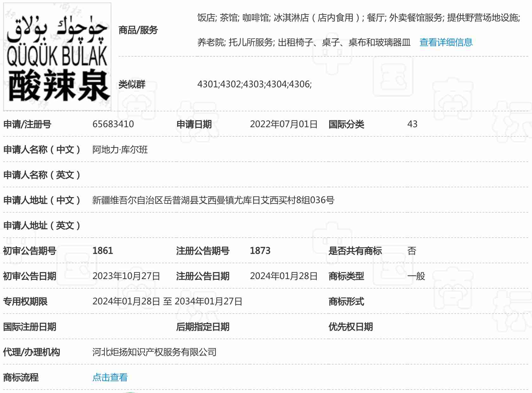Viewport: 532px width, 393px height.
Task: Select the international class value 43
Action: coord(412,124)
